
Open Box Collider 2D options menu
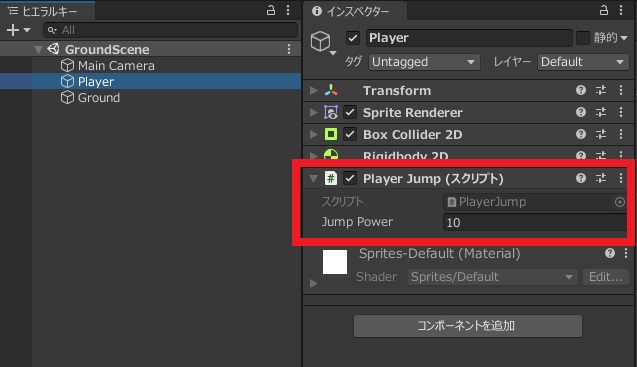point(621,134)
